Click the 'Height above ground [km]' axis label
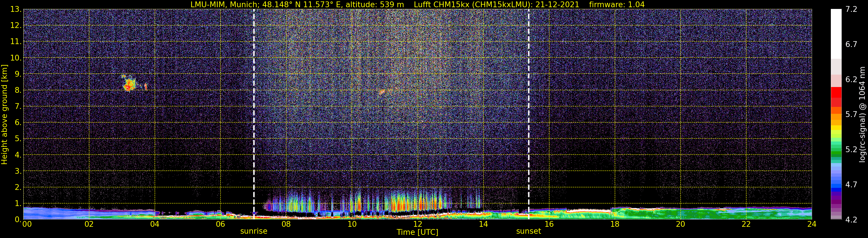The height and width of the screenshot is (238, 868). pyautogui.click(x=4, y=115)
